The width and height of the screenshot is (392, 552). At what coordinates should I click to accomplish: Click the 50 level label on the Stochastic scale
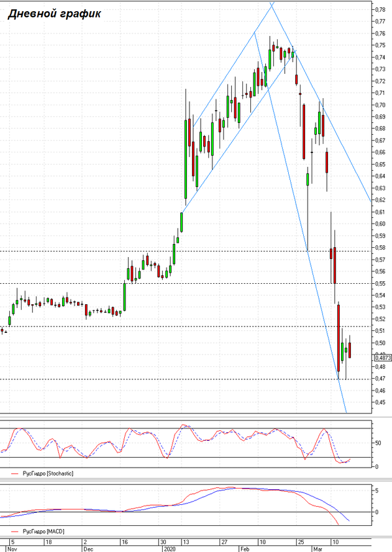pyautogui.click(x=378, y=443)
